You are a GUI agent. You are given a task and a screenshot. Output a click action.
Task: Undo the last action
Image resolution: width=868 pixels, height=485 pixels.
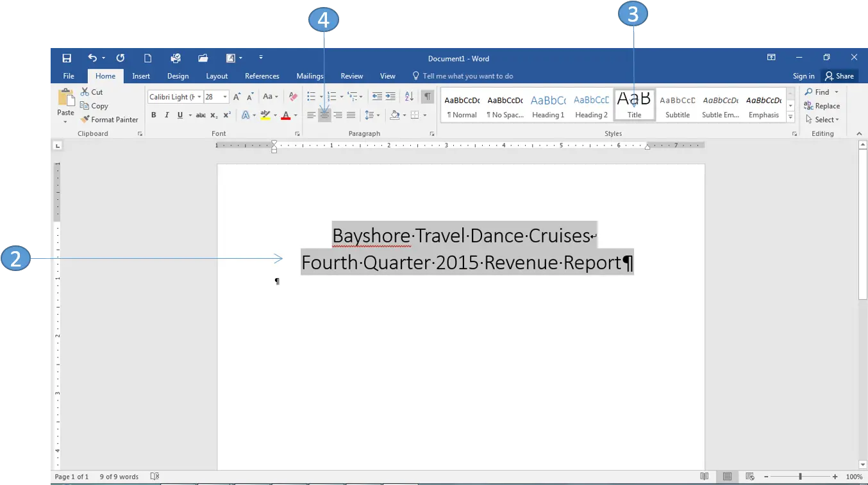(x=92, y=58)
